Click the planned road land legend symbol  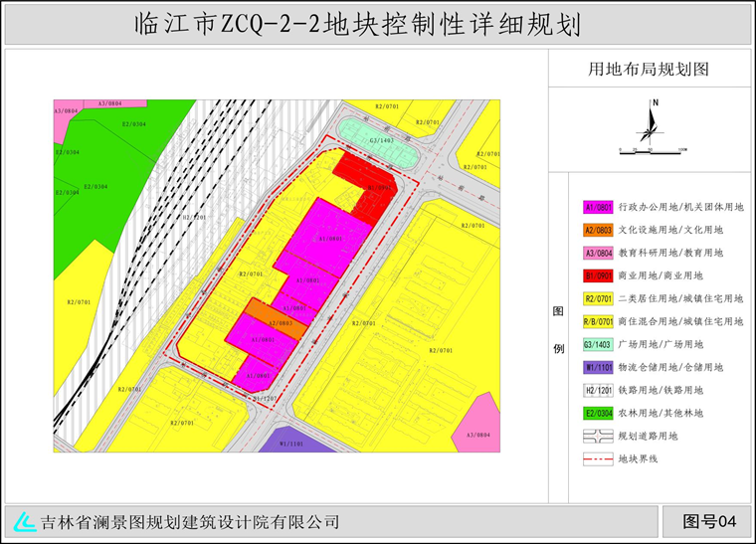[597, 436]
